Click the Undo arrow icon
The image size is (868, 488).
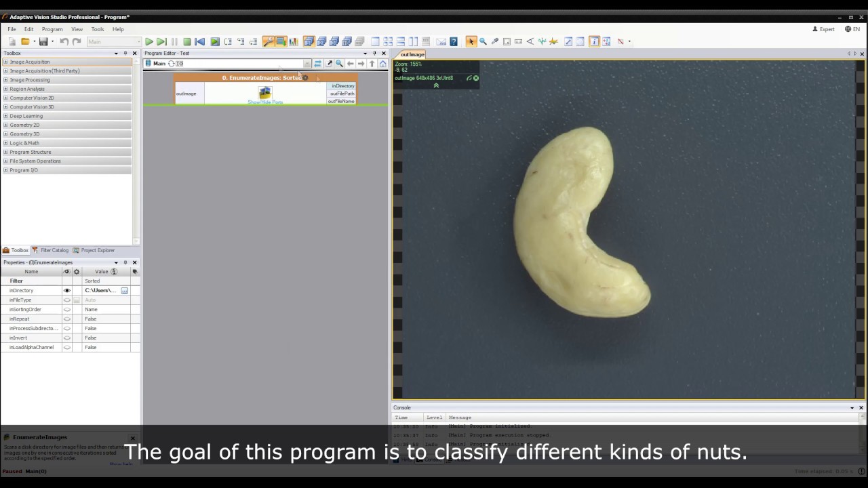64,41
